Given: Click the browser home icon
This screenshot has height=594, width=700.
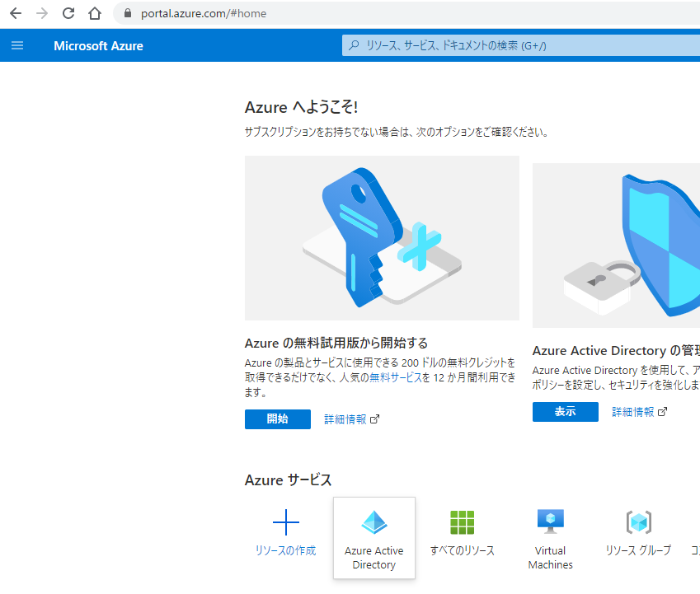Looking at the screenshot, I should pyautogui.click(x=94, y=13).
